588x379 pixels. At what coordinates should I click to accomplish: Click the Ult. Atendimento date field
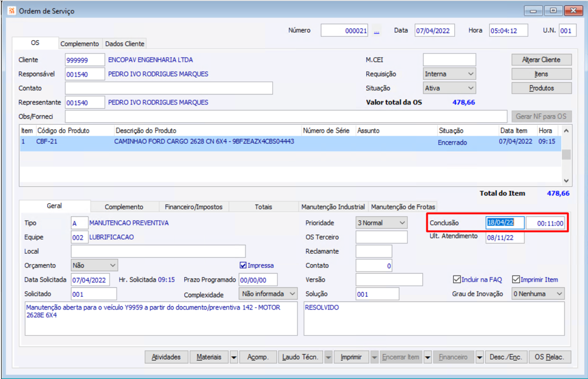click(x=505, y=237)
